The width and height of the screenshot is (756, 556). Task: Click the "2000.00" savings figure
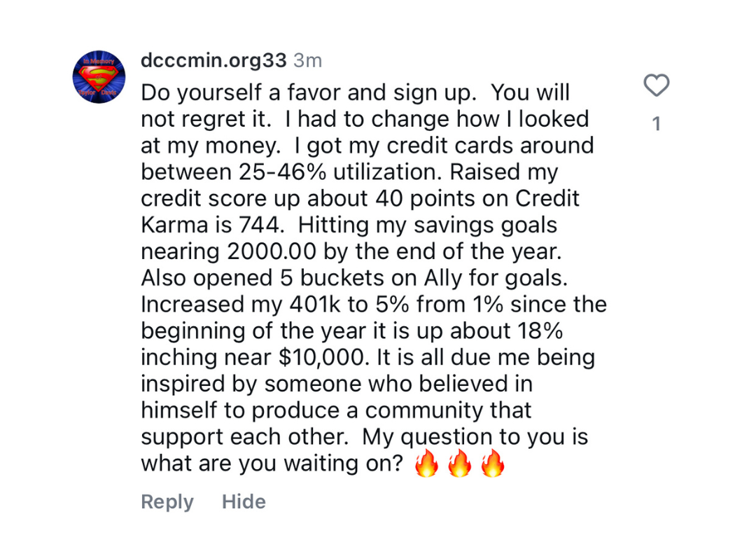pyautogui.click(x=272, y=251)
